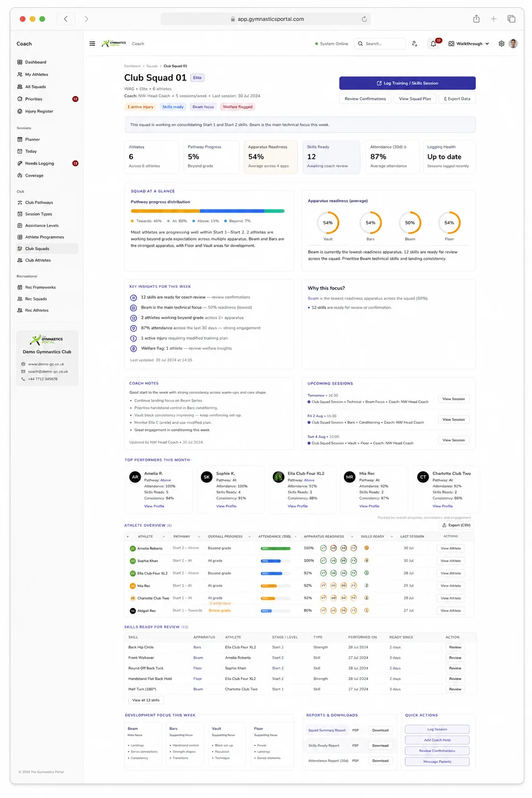Expand the Walkthrough dropdown
This screenshot has height=798, width=532.
pyautogui.click(x=469, y=44)
